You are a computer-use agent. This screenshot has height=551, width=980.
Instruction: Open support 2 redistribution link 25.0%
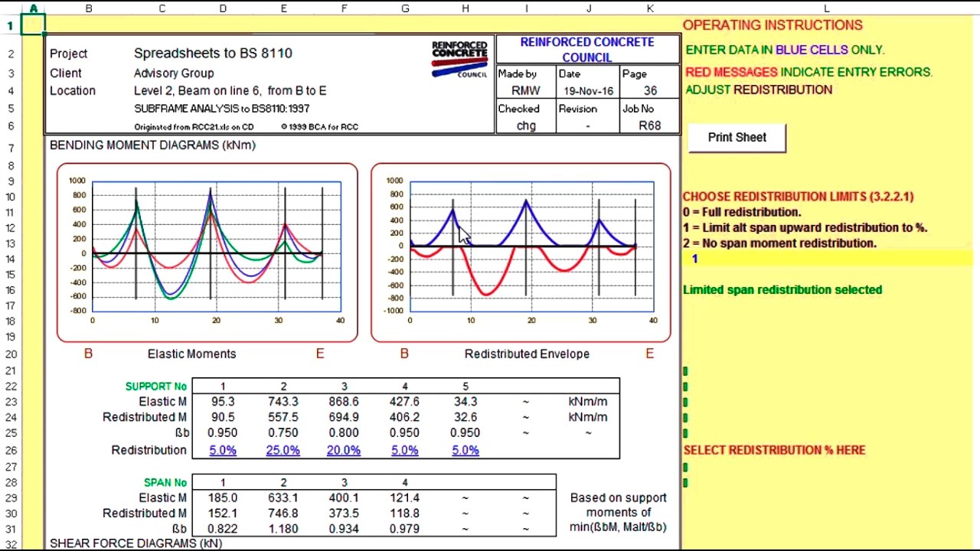click(283, 450)
